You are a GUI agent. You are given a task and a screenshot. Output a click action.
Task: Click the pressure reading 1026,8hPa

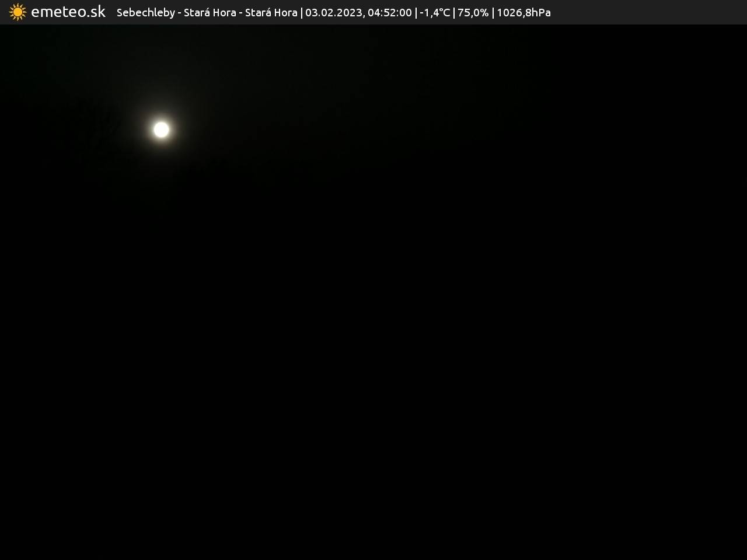[523, 13]
